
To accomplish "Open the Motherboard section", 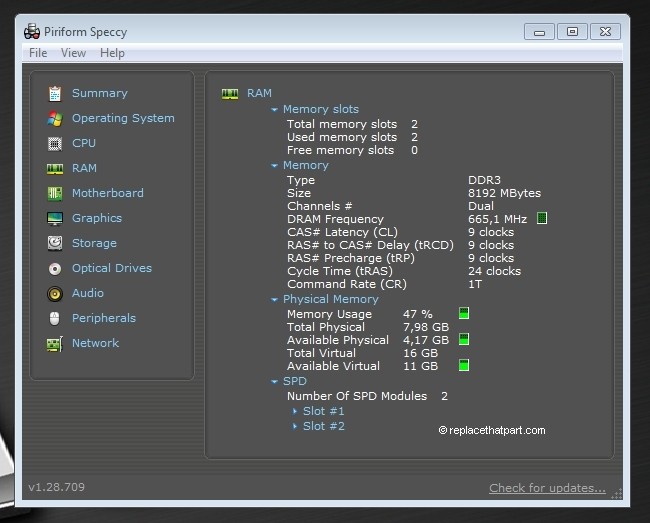I will [x=108, y=193].
